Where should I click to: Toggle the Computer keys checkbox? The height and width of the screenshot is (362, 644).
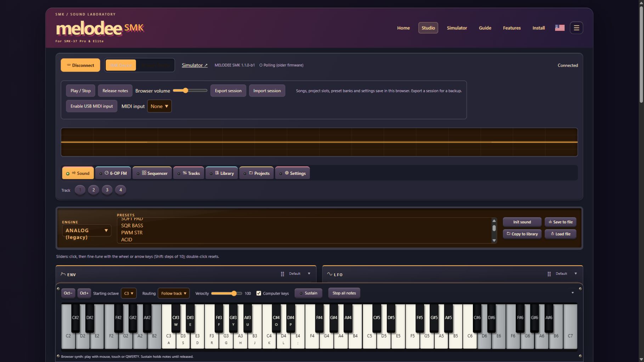point(259,293)
